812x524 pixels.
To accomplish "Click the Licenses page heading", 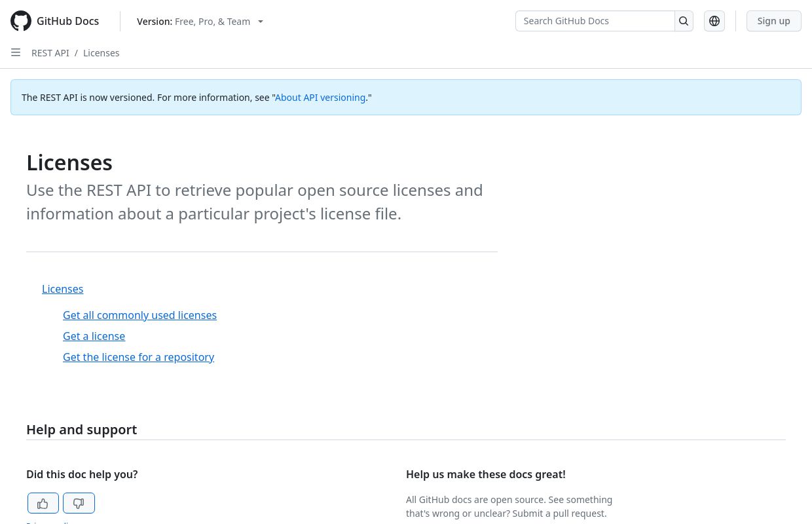I will (69, 162).
